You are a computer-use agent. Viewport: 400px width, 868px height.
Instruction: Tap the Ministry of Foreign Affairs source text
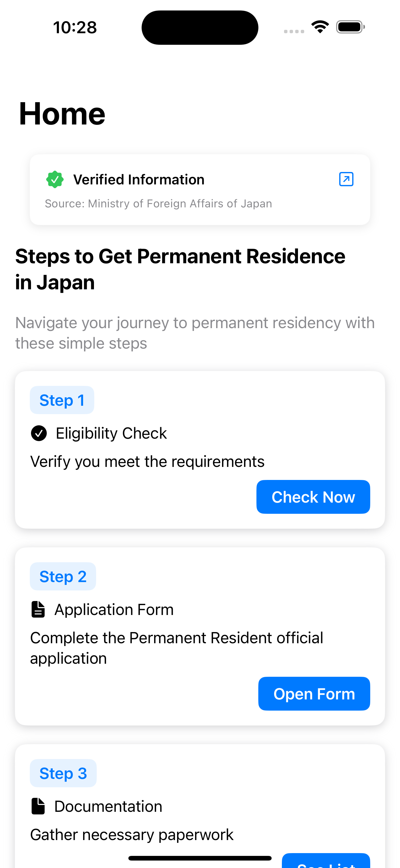tap(158, 204)
